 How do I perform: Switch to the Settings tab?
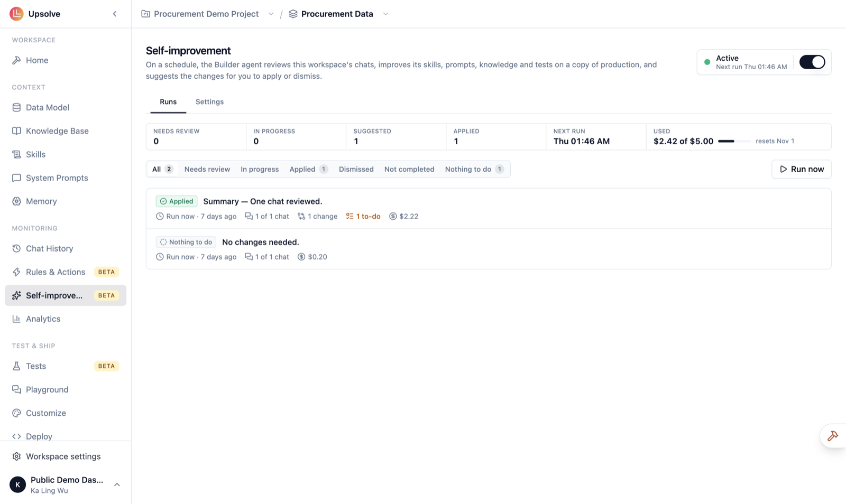tap(209, 102)
